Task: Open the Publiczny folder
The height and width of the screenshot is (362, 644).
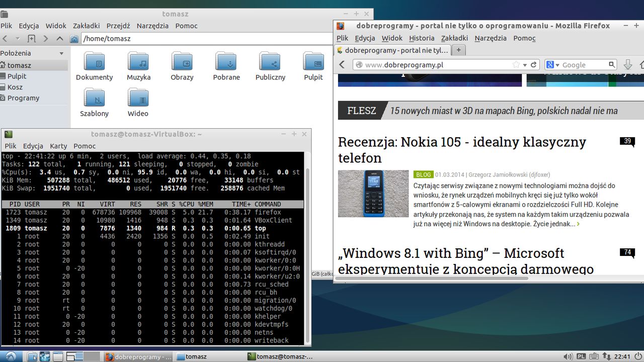Action: pyautogui.click(x=270, y=66)
